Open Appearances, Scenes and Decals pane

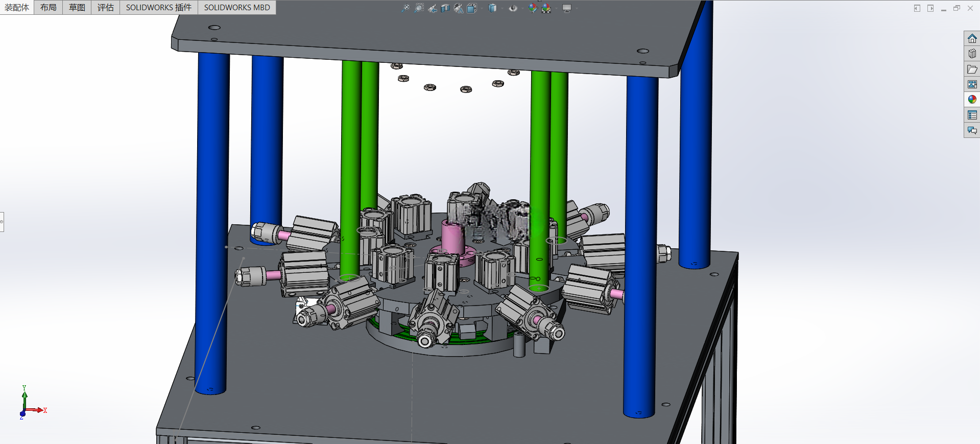point(972,100)
